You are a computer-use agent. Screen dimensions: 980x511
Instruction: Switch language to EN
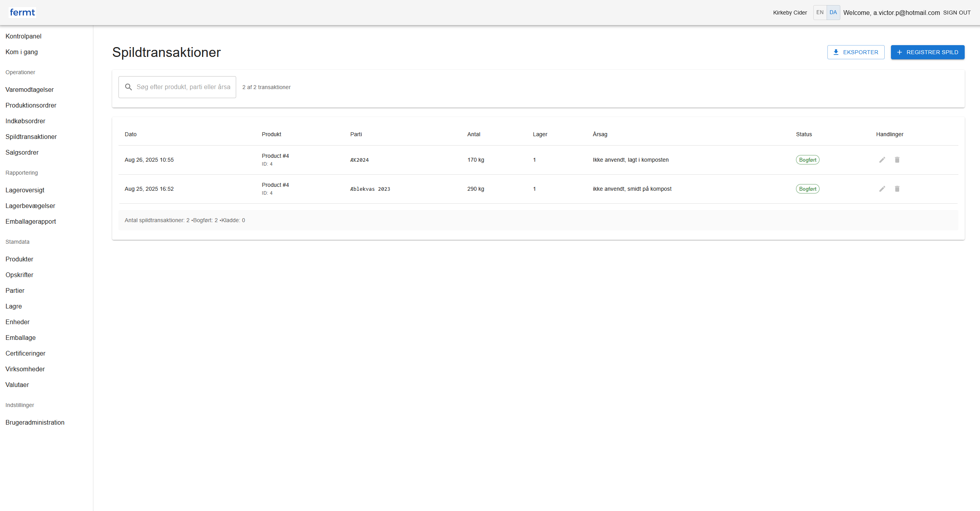point(820,13)
